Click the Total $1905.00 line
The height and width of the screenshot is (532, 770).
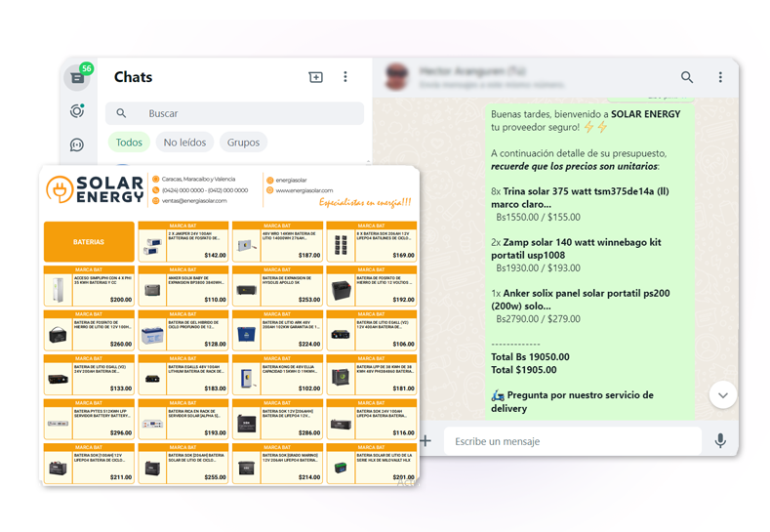[x=524, y=370]
